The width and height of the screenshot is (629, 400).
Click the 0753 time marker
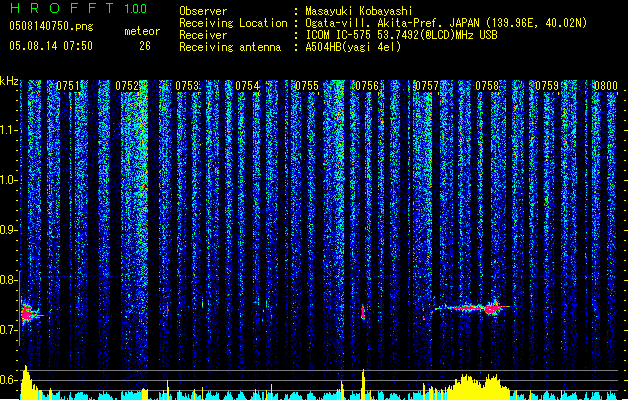pos(187,86)
